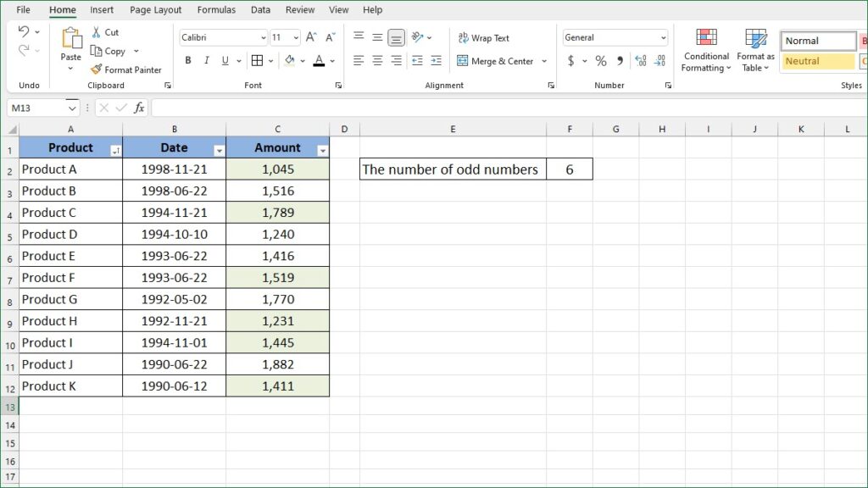Apply Center alignment

click(376, 60)
